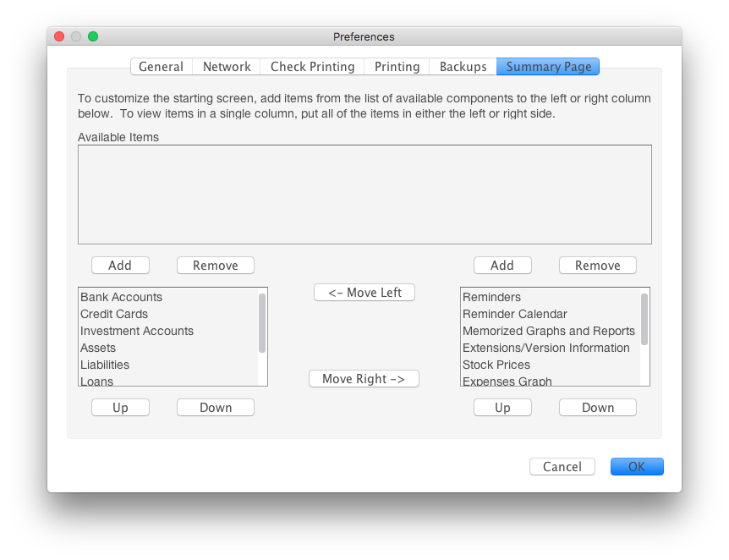This screenshot has width=729, height=560.
Task: Pick Stock Prices in right list
Action: [551, 365]
